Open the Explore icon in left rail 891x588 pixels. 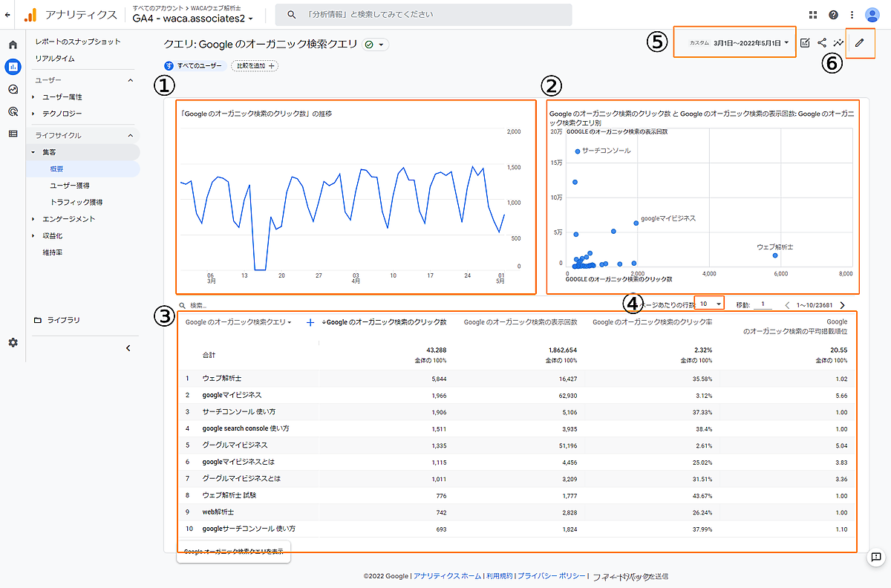(x=13, y=89)
